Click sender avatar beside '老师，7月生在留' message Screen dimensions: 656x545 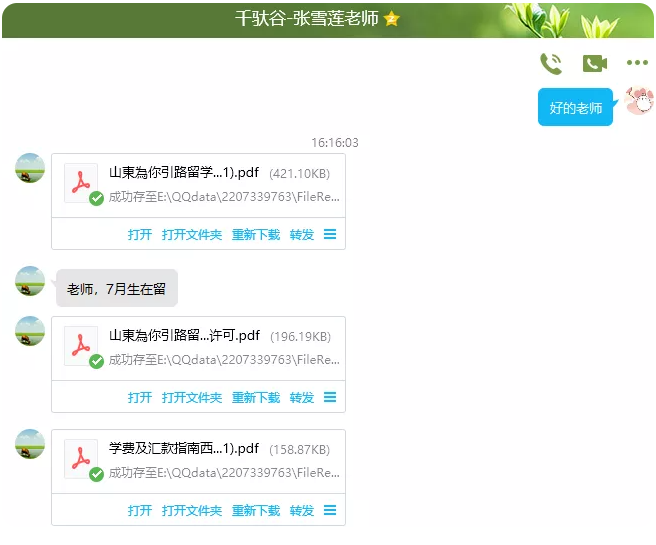click(30, 281)
